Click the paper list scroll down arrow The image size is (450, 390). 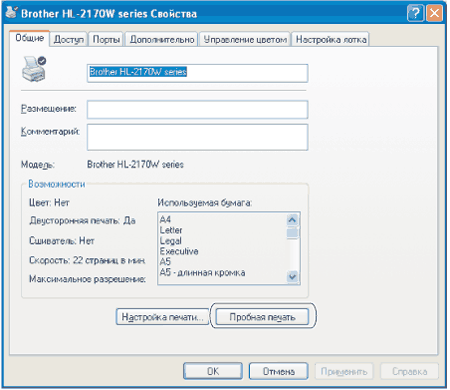pos(292,277)
